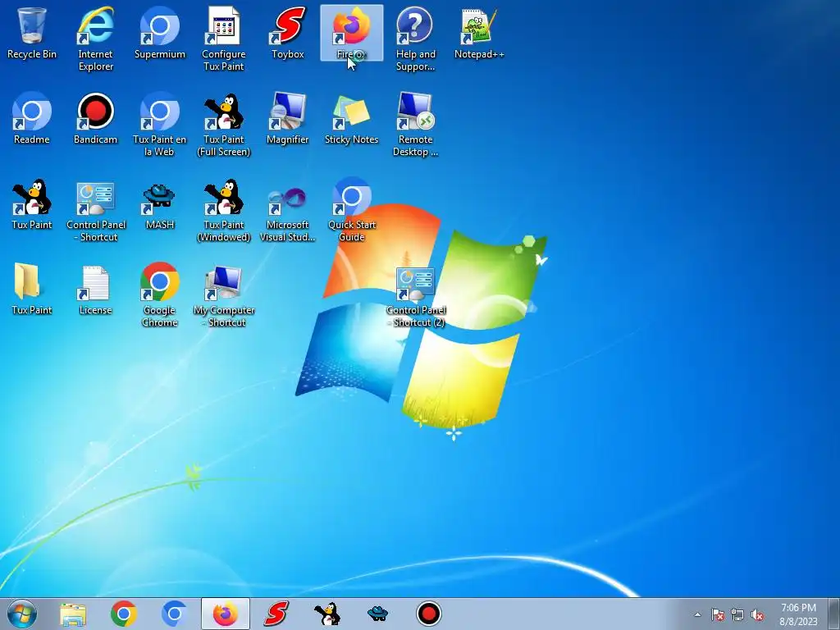Select the Tux Paint folder icon
The height and width of the screenshot is (630, 840).
32,290
